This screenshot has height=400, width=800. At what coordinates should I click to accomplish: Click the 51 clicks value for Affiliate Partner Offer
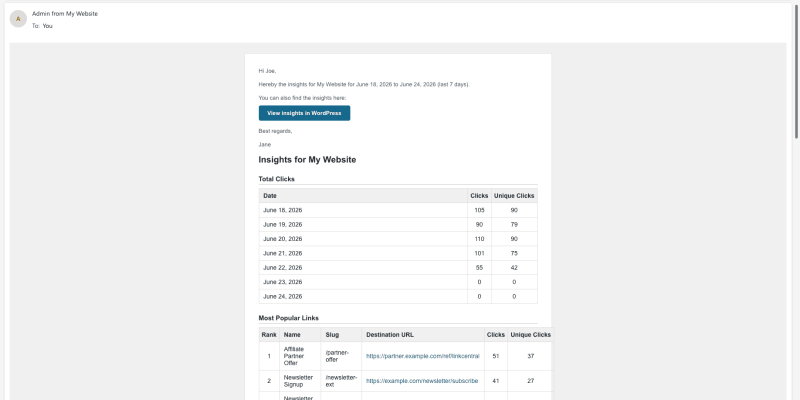coord(496,356)
